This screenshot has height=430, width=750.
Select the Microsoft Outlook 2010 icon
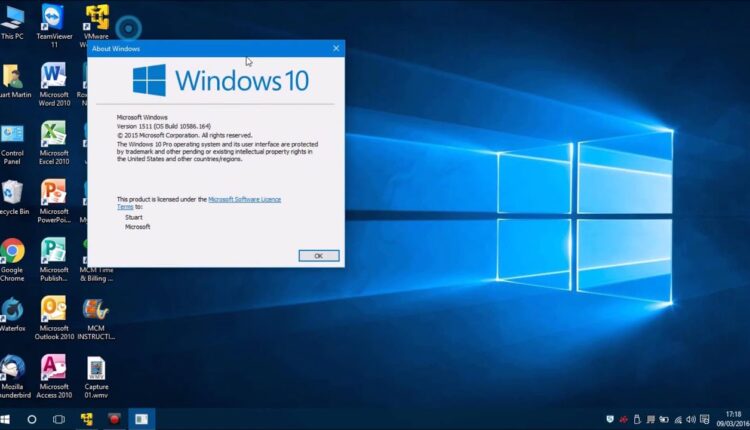pyautogui.click(x=54, y=308)
